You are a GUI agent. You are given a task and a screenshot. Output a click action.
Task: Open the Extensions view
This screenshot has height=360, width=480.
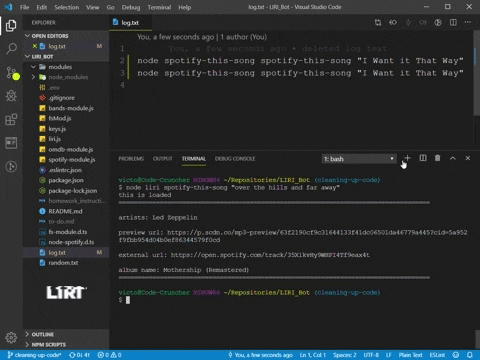click(x=11, y=119)
